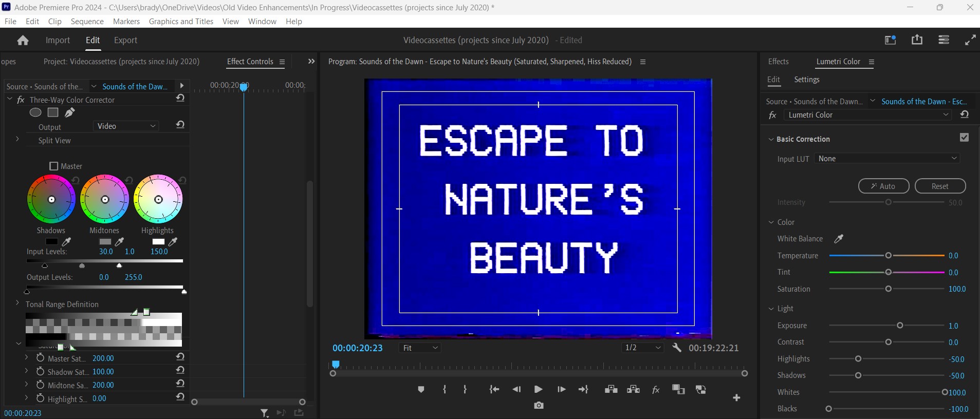Open the Fit zoom level dropdown

pyautogui.click(x=420, y=348)
